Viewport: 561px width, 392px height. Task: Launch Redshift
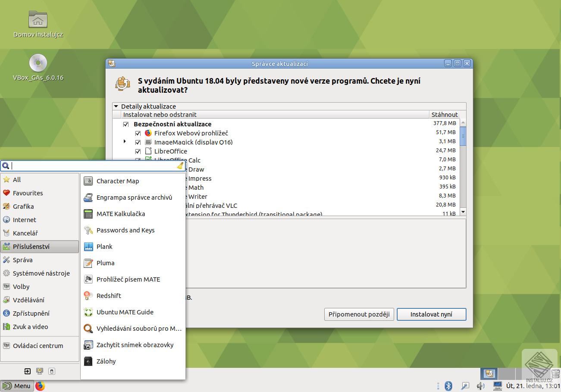tap(133, 296)
